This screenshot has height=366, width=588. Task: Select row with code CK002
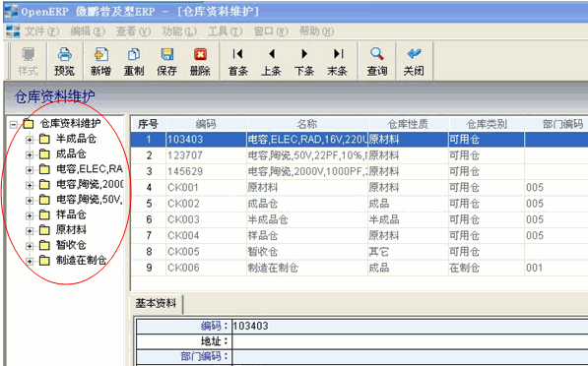tap(359, 204)
